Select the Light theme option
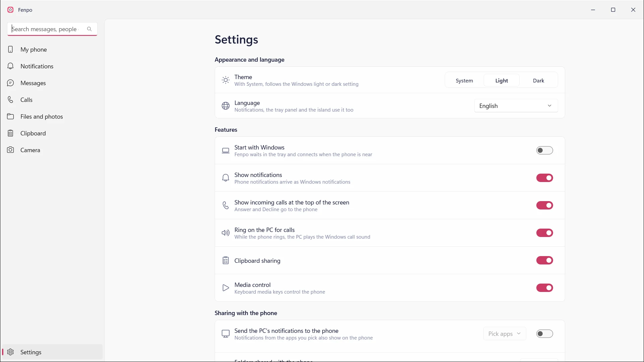The image size is (644, 362). [x=501, y=80]
